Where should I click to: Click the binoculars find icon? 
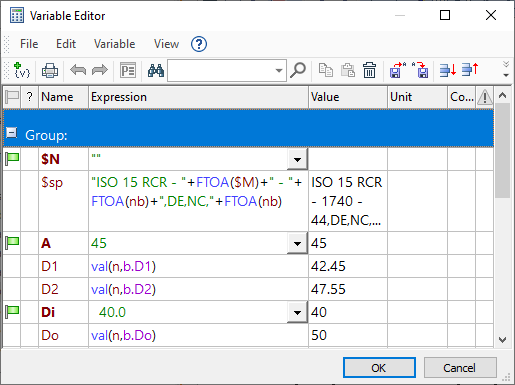pos(156,70)
